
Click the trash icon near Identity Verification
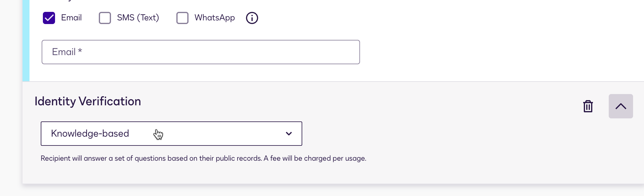587,106
